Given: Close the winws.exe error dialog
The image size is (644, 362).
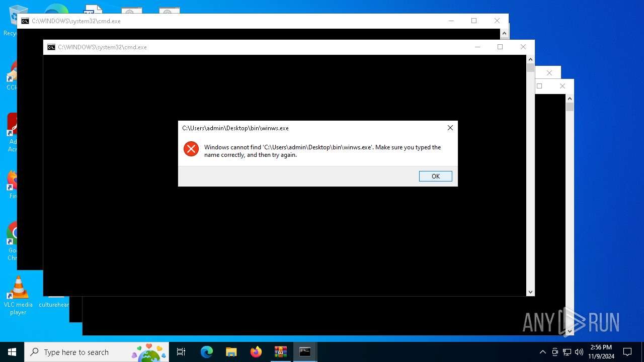Looking at the screenshot, I should (x=450, y=128).
